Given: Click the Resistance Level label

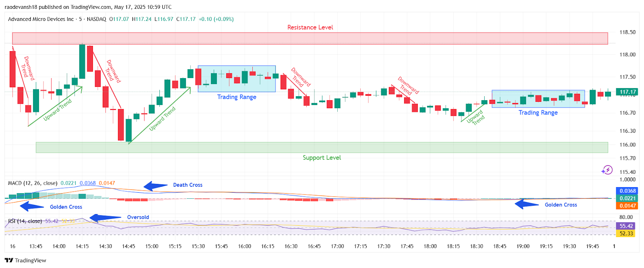Looking at the screenshot, I should tap(310, 27).
